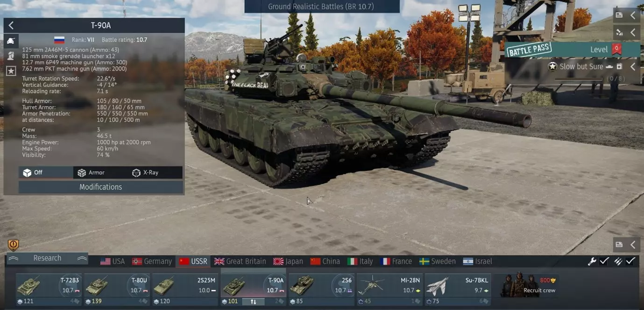Viewport: 644px width, 310px height.
Task: Click the ammo auto-refill icon
Action: 618,261
